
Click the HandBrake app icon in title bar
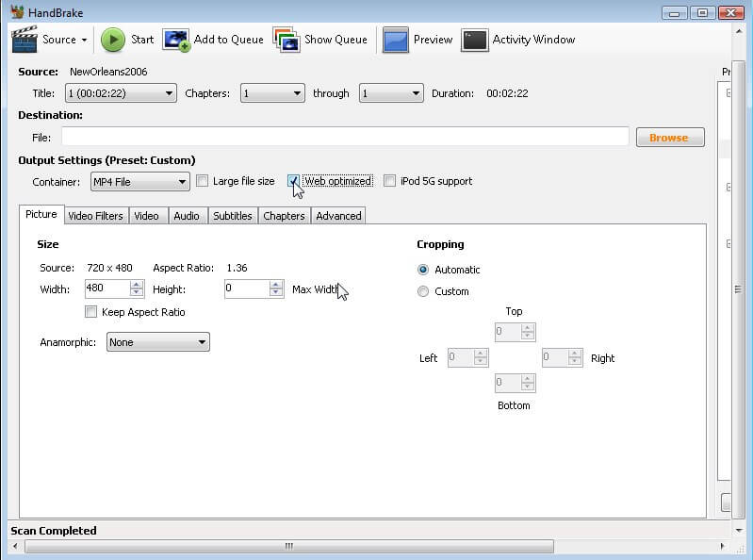[17, 12]
